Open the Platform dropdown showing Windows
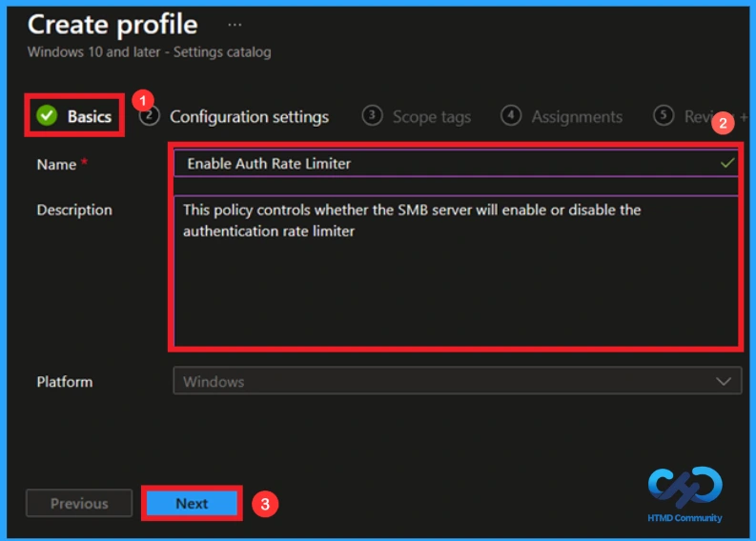The image size is (756, 541). (457, 381)
